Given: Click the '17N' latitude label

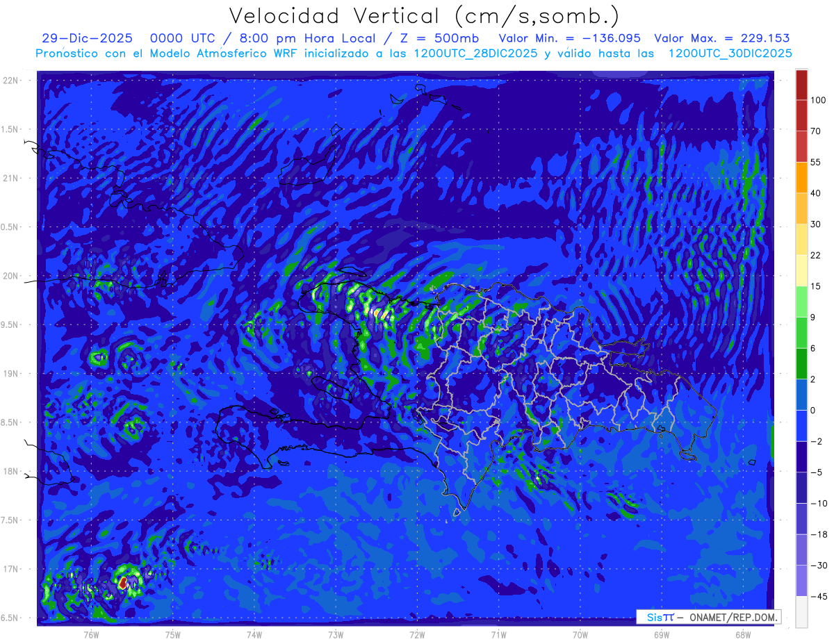Looking at the screenshot, I should (10, 569).
